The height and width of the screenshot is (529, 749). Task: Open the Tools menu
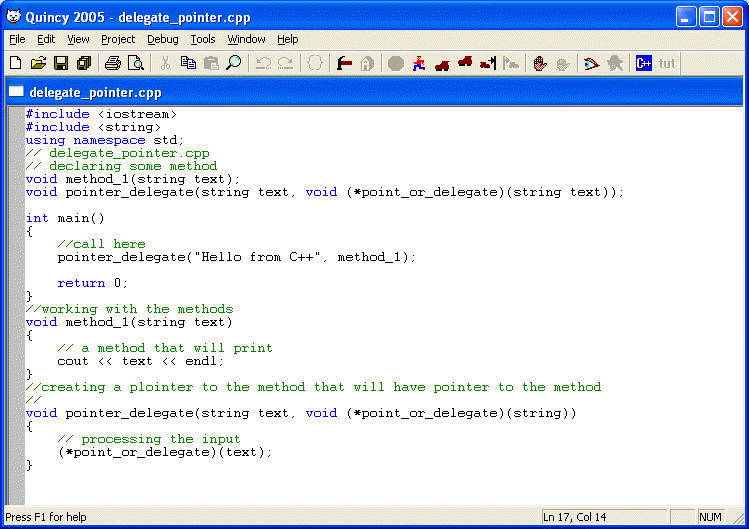(x=203, y=39)
